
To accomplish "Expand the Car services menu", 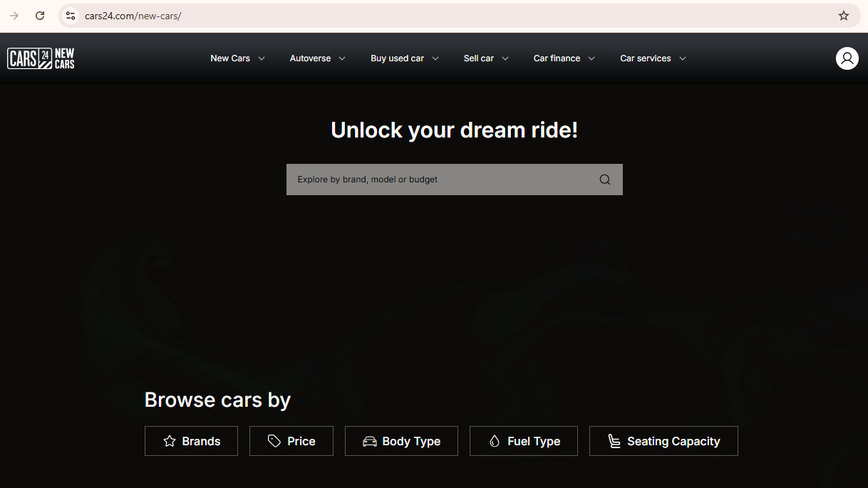I will pyautogui.click(x=653, y=58).
